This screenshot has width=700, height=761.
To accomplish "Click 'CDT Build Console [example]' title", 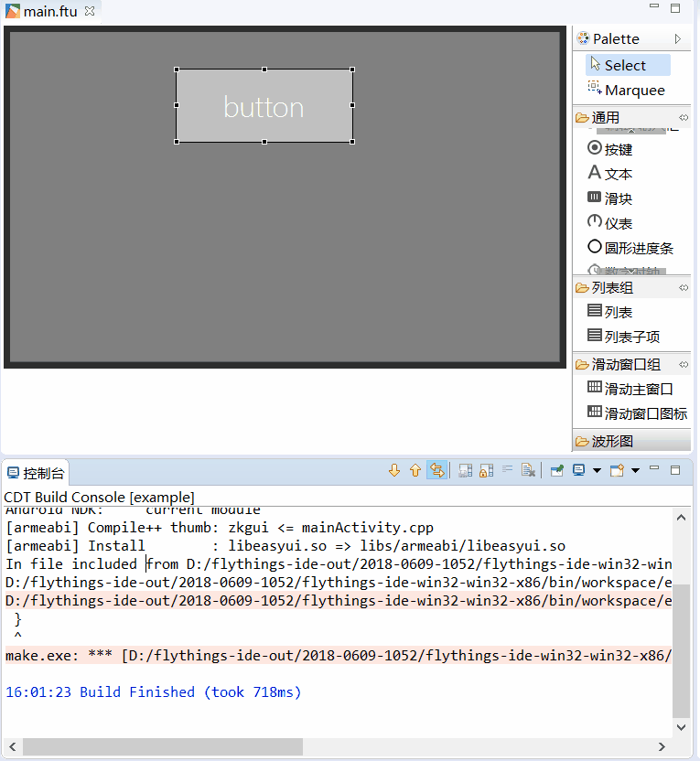I will pos(99,497).
